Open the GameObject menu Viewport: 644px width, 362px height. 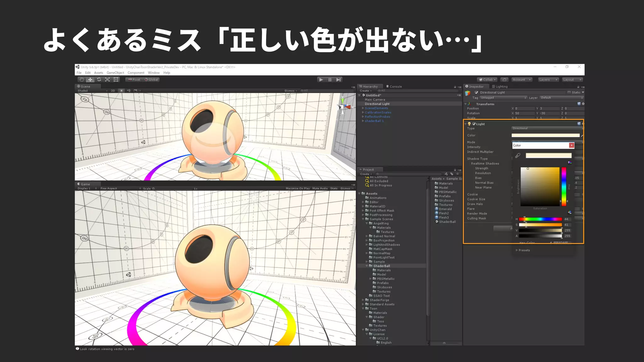115,73
